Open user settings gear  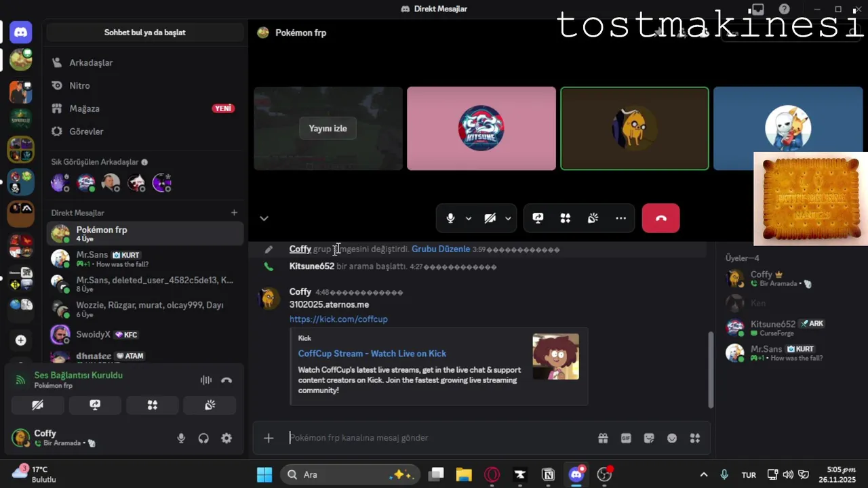(x=226, y=439)
